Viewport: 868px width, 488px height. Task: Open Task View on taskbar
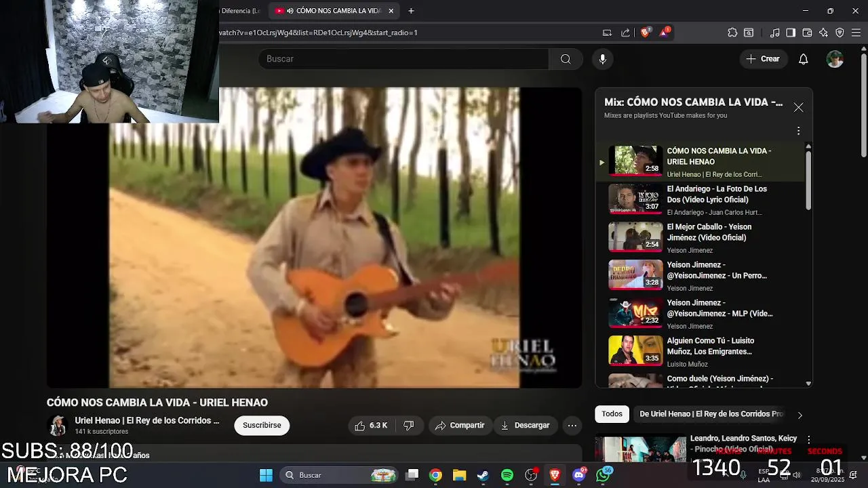tap(412, 475)
